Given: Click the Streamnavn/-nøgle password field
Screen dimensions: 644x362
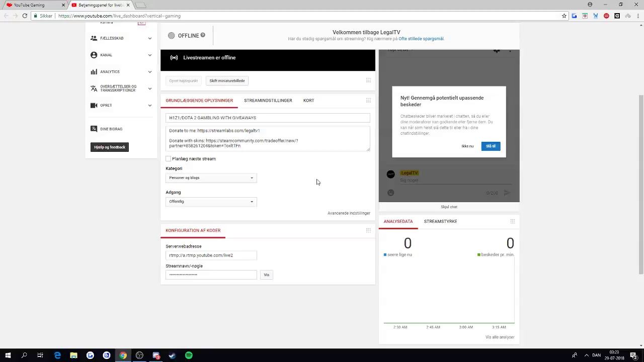Looking at the screenshot, I should click(211, 275).
